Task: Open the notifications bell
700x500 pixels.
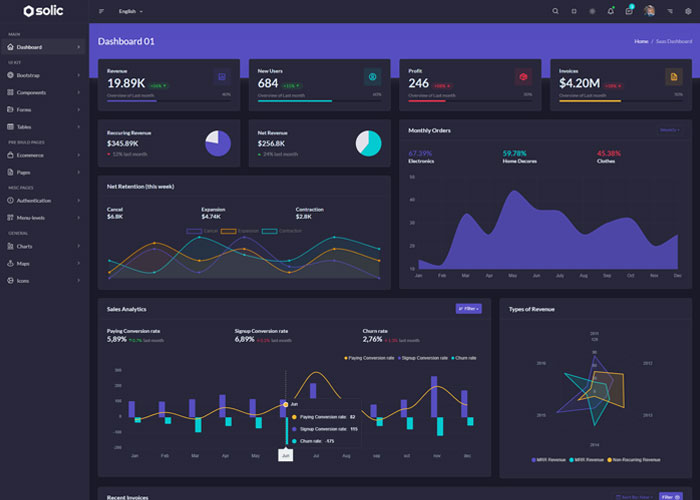Action: pos(610,11)
